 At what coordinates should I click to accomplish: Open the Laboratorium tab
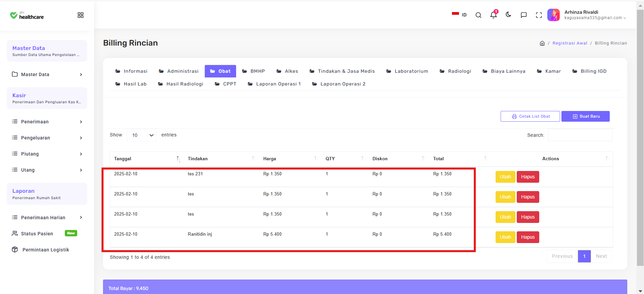(x=407, y=71)
